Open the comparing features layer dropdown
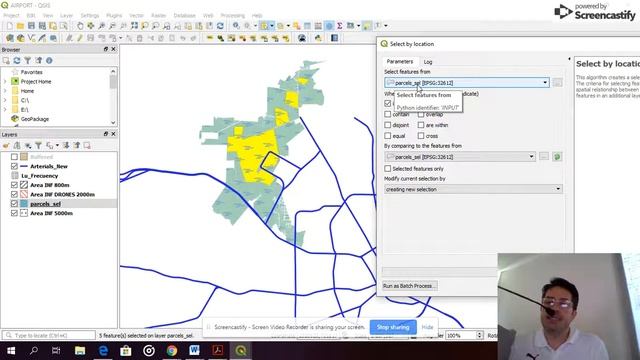640x360 pixels. click(460, 157)
